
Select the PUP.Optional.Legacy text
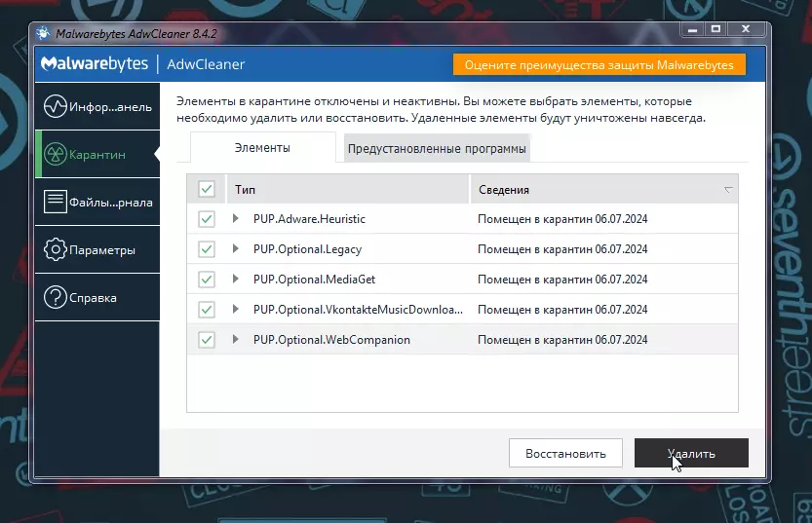tap(308, 248)
